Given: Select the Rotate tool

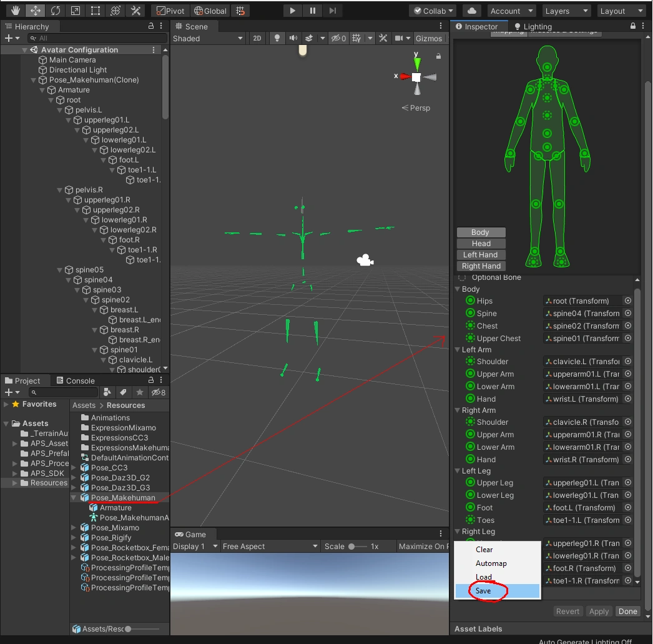Looking at the screenshot, I should (x=55, y=11).
